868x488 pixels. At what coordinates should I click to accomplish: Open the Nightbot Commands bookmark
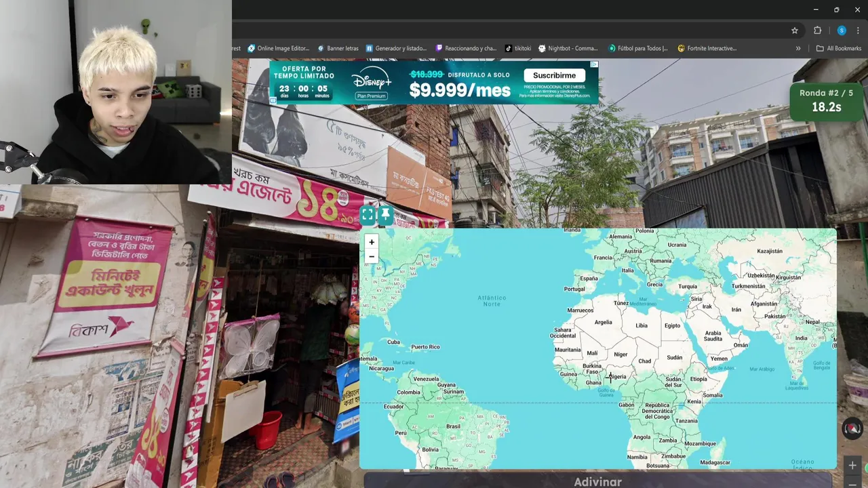pos(568,48)
